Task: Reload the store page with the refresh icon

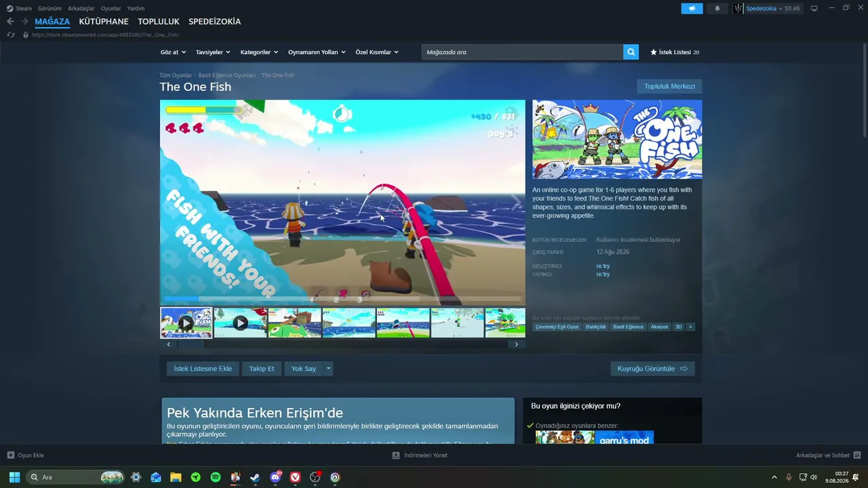Action: coord(11,35)
